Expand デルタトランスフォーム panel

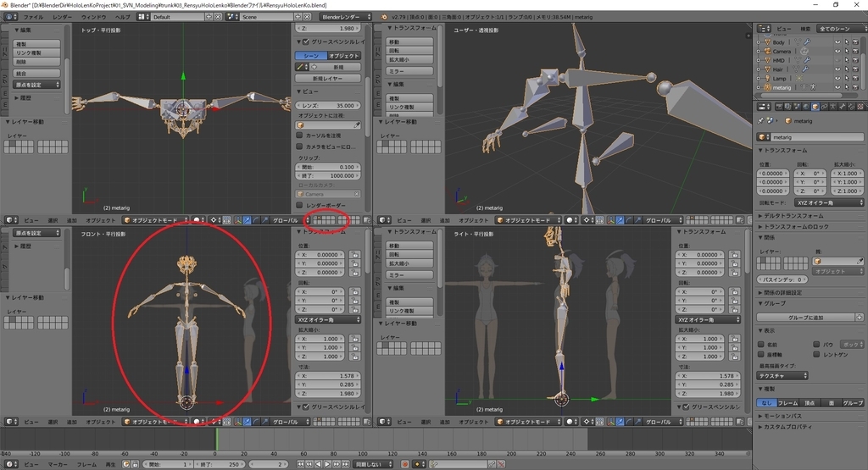tap(790, 216)
